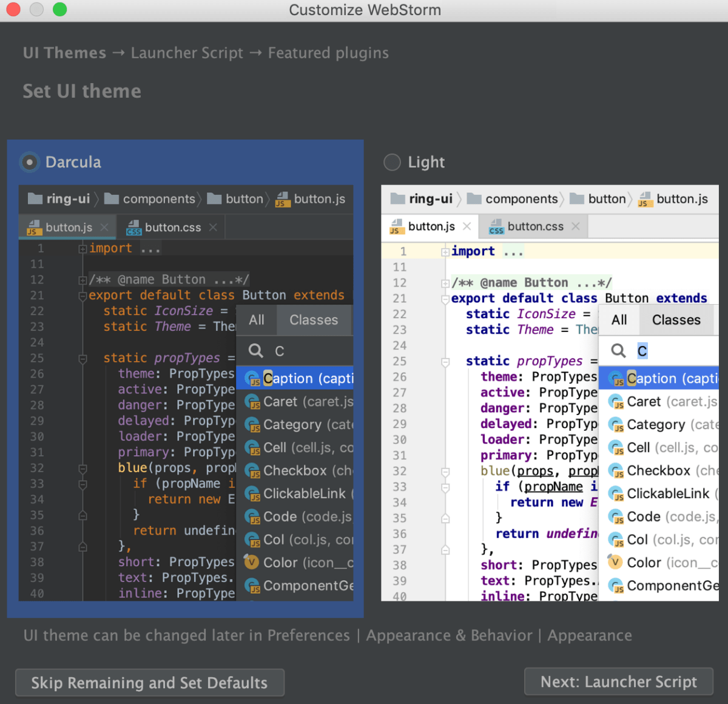This screenshot has height=704, width=728.
Task: Click search magnifier icon in Light popup
Action: click(618, 351)
